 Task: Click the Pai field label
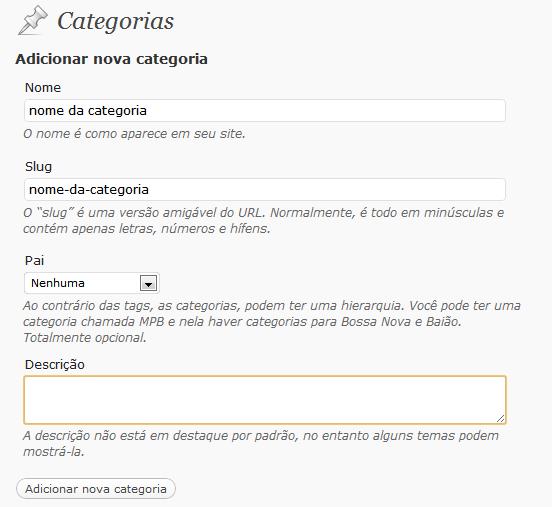click(34, 261)
